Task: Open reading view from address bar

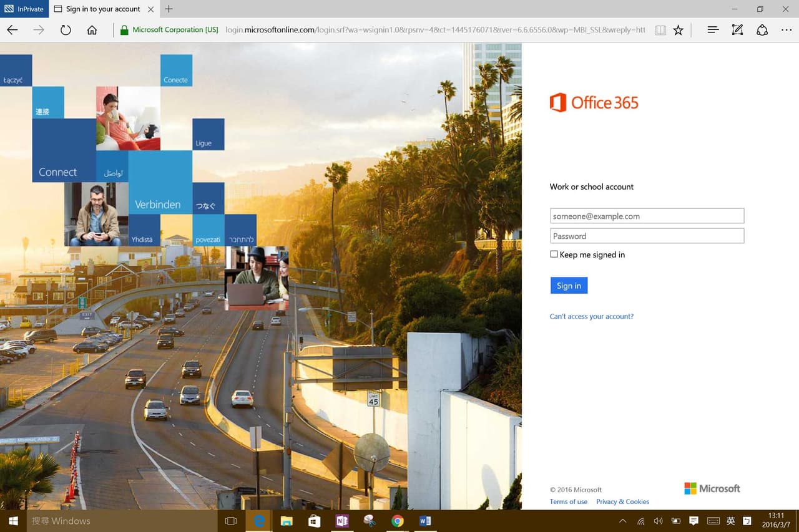Action: (660, 30)
